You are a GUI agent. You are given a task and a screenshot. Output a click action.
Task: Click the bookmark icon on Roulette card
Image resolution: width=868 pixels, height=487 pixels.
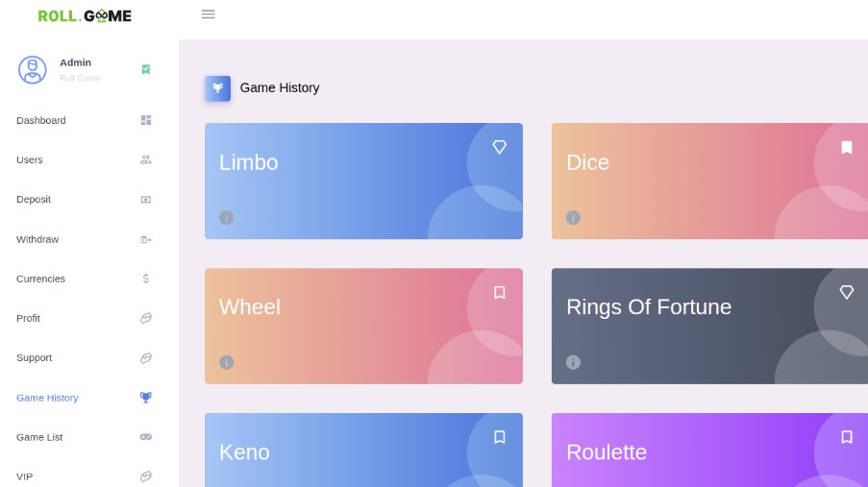pos(847,437)
